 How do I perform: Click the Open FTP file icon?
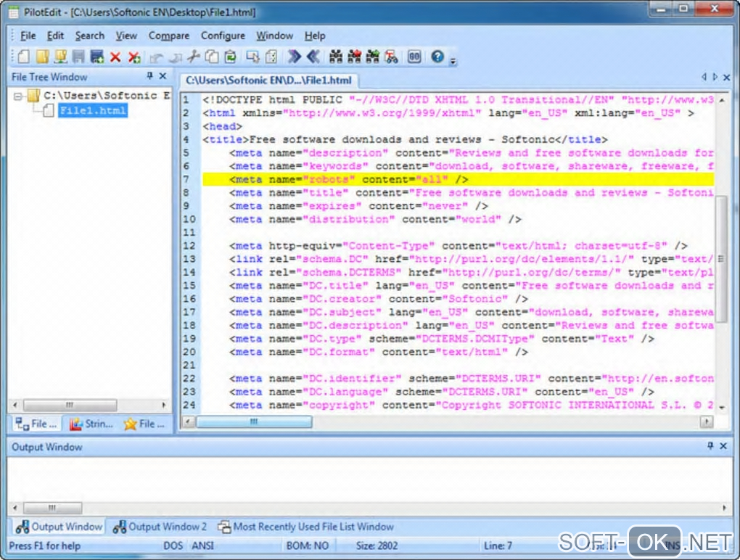[x=60, y=57]
